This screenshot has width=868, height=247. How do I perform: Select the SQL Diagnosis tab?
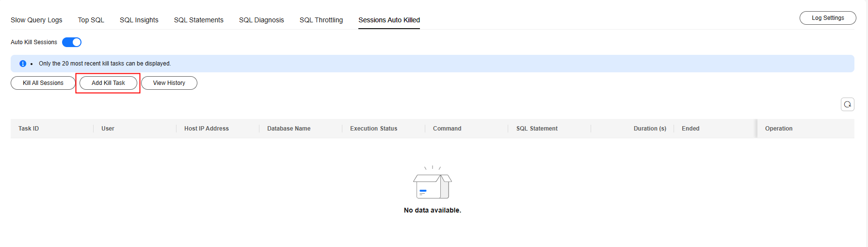point(261,20)
